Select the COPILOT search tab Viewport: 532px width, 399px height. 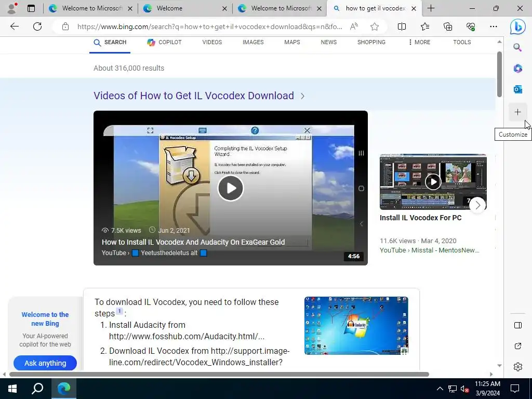point(164,43)
